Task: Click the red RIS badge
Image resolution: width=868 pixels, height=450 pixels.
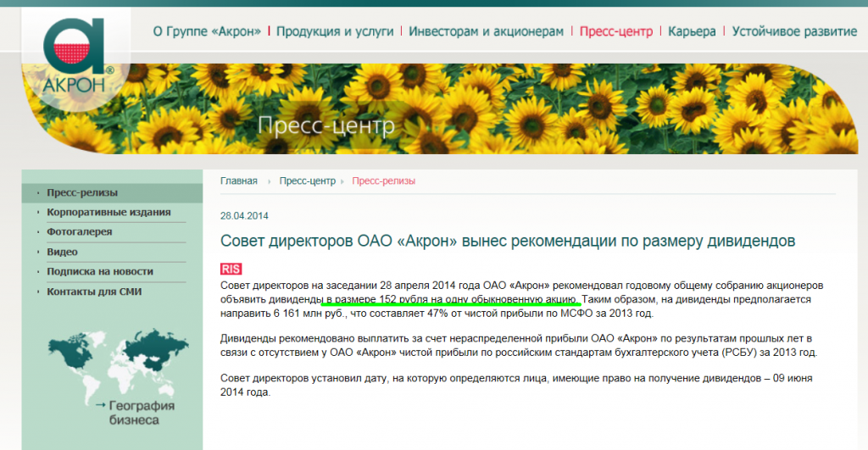Action: tap(231, 269)
